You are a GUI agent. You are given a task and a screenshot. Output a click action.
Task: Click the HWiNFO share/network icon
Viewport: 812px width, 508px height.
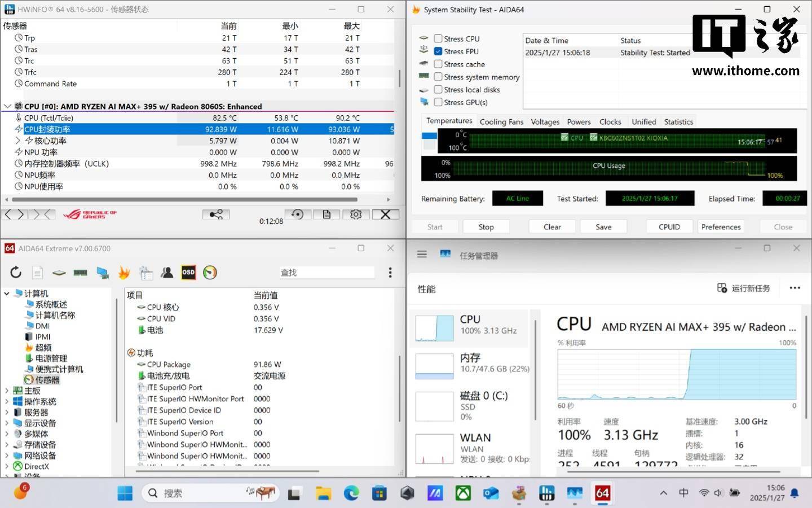(x=216, y=214)
